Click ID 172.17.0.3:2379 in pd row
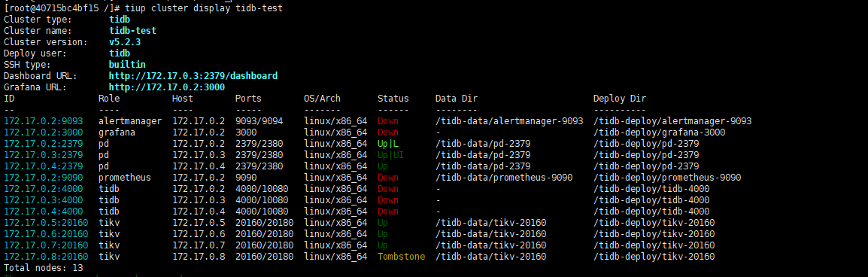868x277 pixels. tap(43, 155)
